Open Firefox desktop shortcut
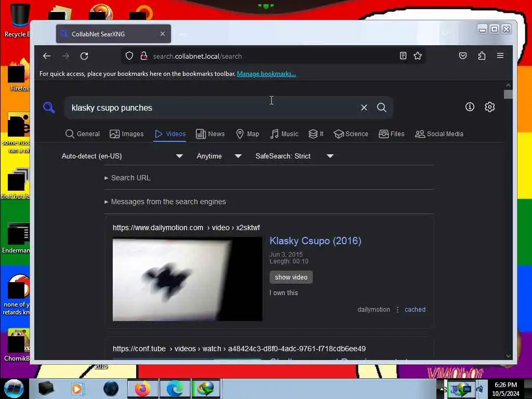The width and height of the screenshot is (532, 399). [x=19, y=75]
